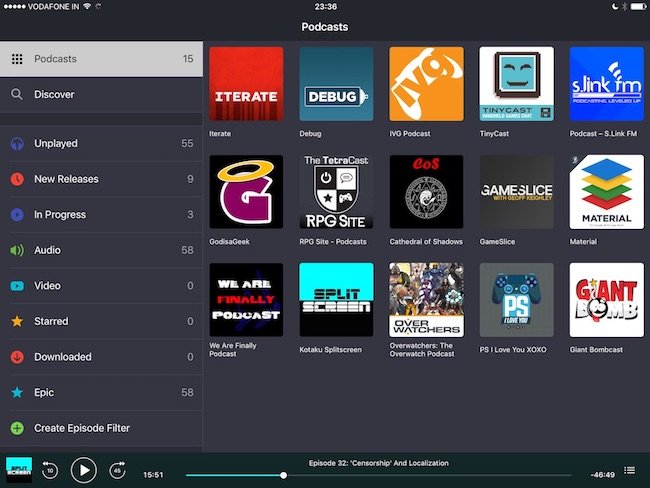Click the Unplayed headphones icon
The width and height of the screenshot is (650, 488).
coord(17,143)
